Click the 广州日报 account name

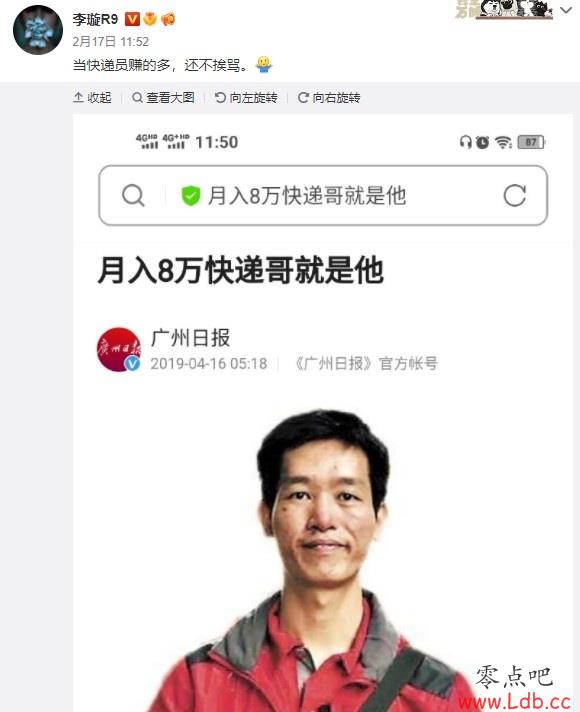[x=190, y=338]
